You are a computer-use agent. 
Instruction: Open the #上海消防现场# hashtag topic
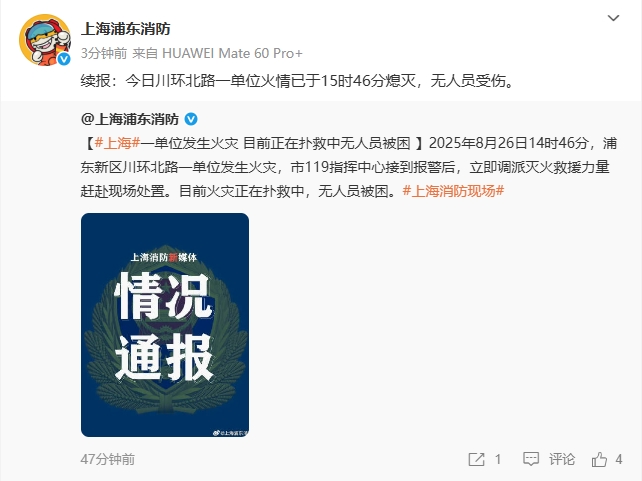[x=453, y=191]
